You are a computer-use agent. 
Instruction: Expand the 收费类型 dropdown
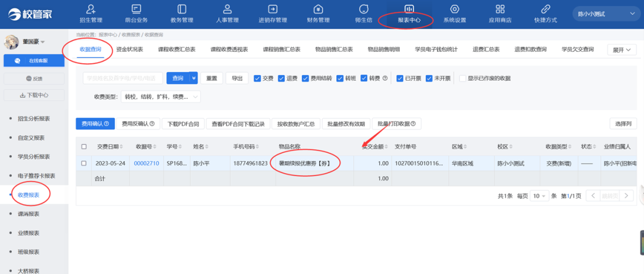161,96
